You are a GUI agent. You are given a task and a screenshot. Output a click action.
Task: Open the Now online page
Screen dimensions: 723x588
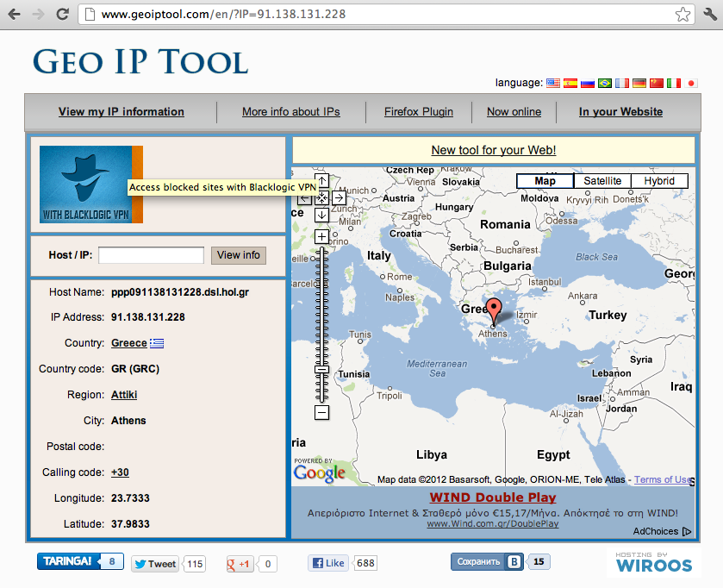(x=514, y=112)
